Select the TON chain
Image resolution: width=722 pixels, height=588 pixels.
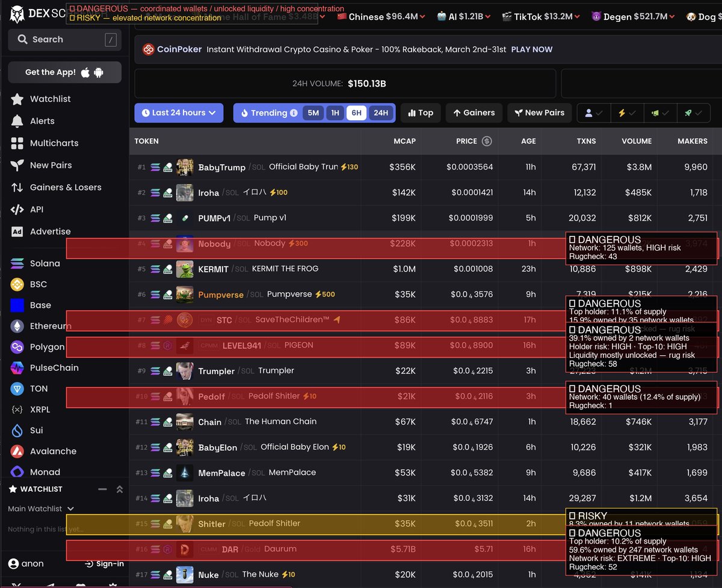39,389
